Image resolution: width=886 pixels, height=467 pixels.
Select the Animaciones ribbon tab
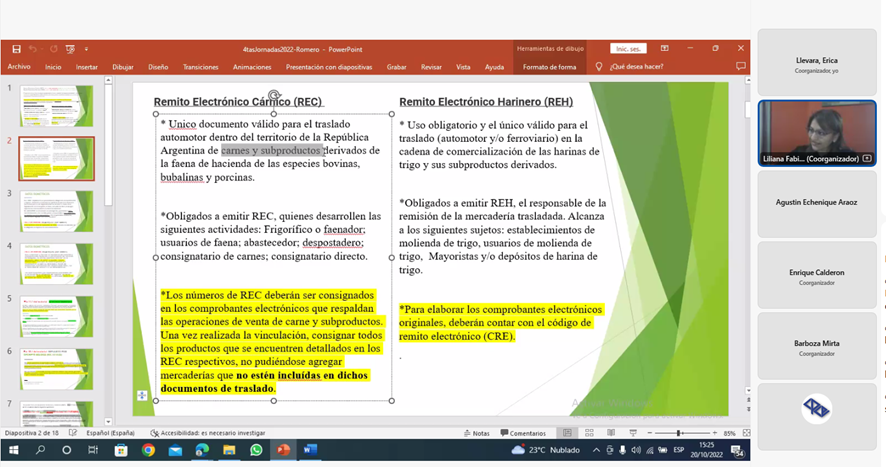pyautogui.click(x=252, y=67)
